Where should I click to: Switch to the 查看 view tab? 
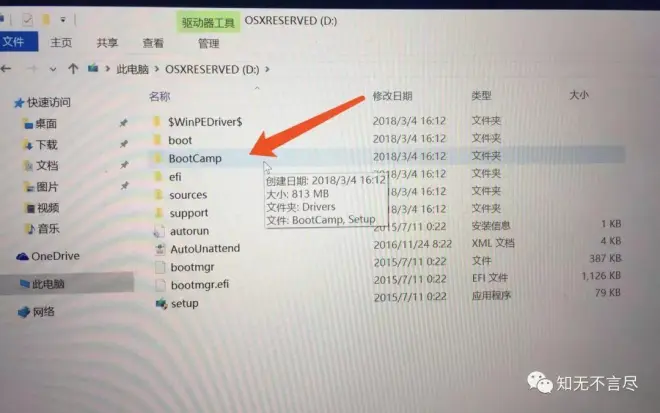153,43
